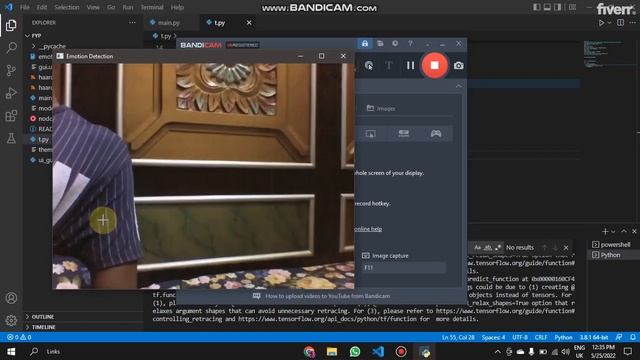
Task: Select Bandicam game recording mode gamepad
Action: 436,133
